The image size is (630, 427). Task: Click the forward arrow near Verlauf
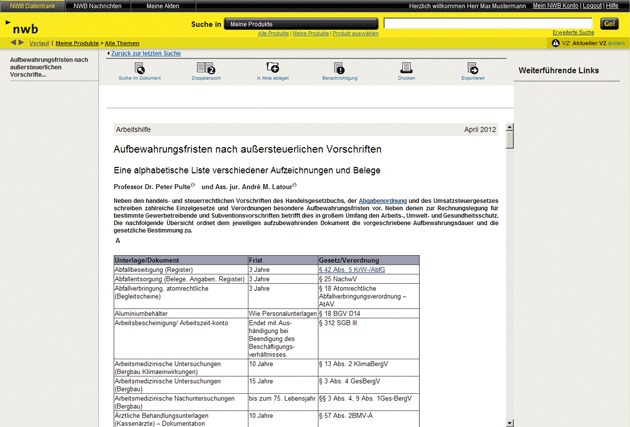click(21, 43)
